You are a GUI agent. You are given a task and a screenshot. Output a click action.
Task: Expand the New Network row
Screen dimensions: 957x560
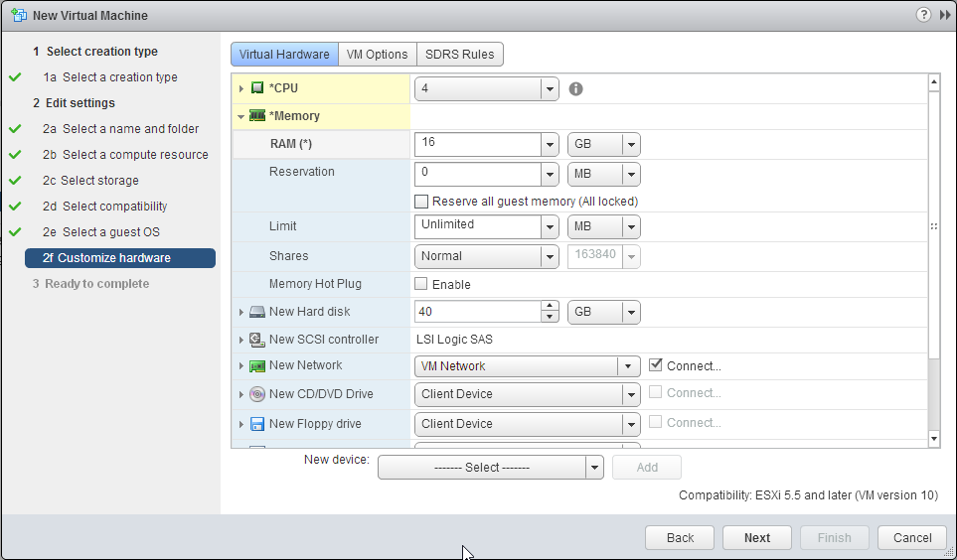click(x=241, y=366)
